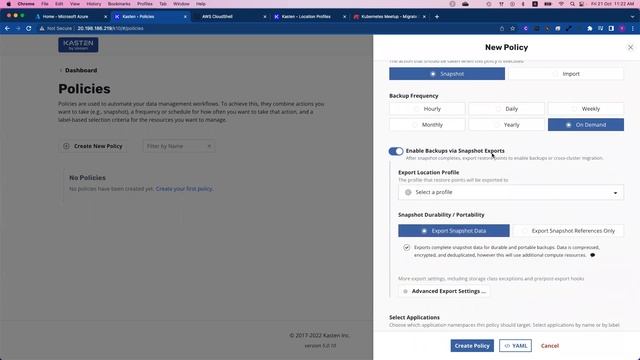
Task: Click the plus icon beside Create New Policy
Action: 66,146
